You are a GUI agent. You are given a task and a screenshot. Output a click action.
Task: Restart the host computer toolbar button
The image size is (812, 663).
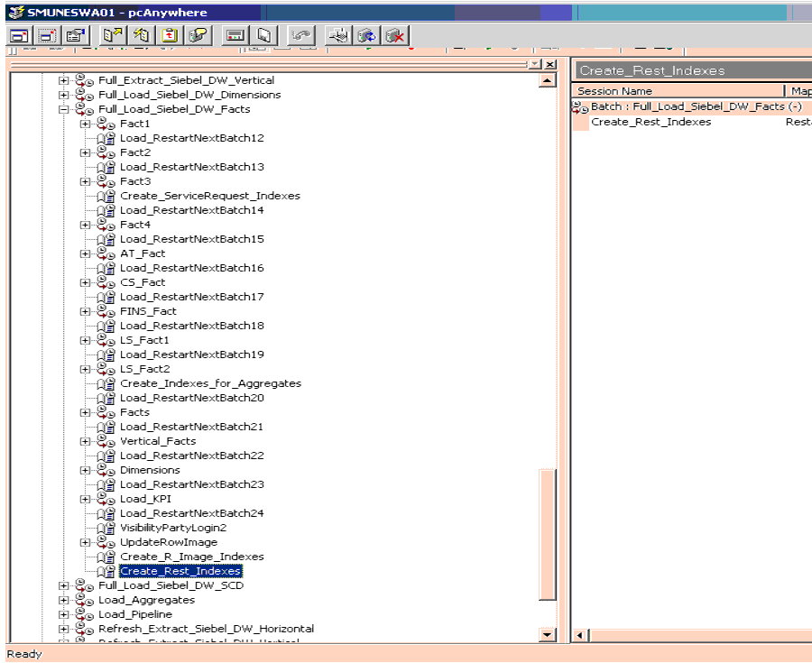coord(367,36)
